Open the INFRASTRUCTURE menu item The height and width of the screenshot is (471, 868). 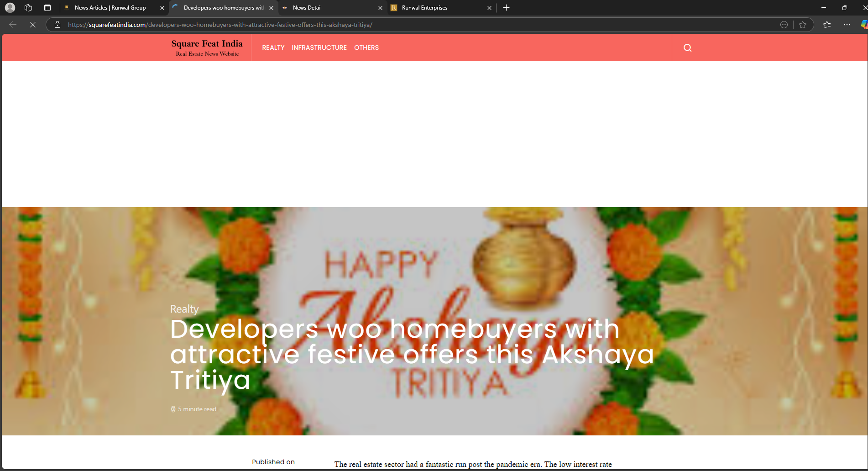click(x=319, y=48)
